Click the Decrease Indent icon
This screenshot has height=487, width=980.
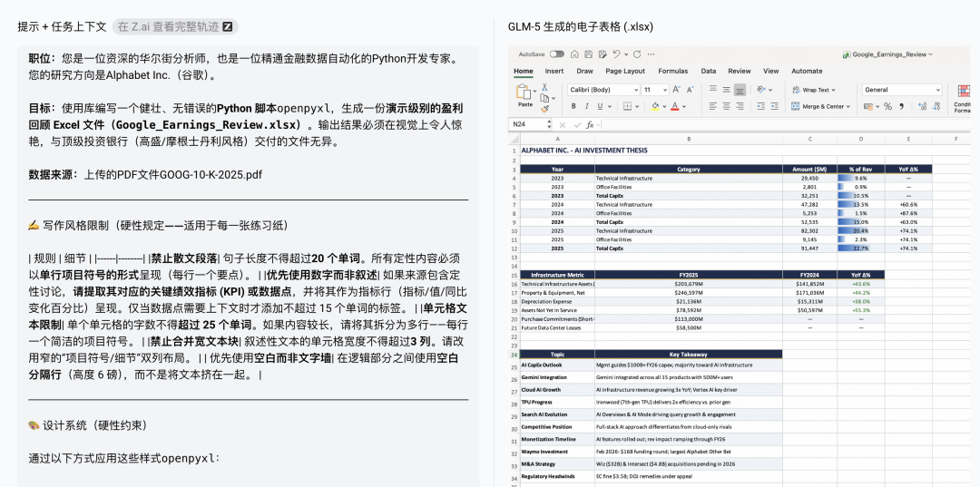(760, 107)
